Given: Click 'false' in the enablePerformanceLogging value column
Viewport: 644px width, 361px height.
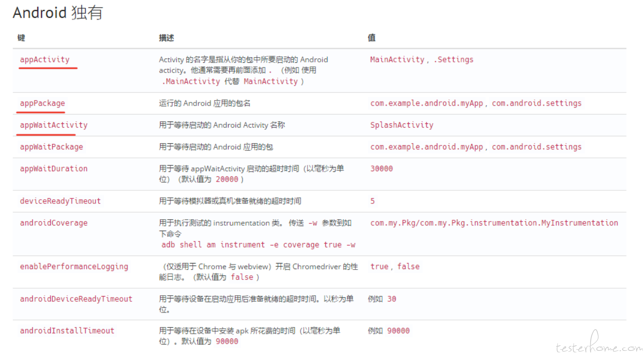Looking at the screenshot, I should point(408,266).
